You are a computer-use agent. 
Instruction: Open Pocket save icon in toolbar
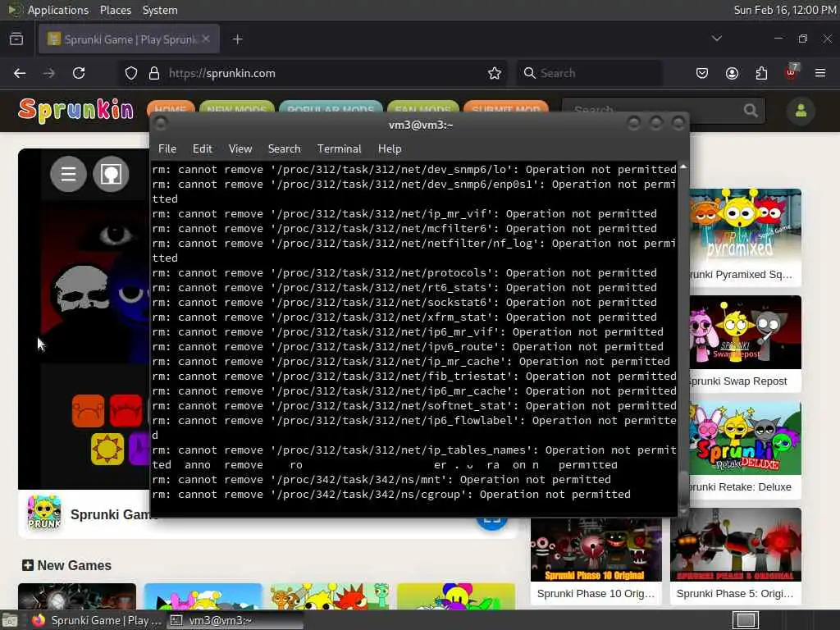point(702,73)
